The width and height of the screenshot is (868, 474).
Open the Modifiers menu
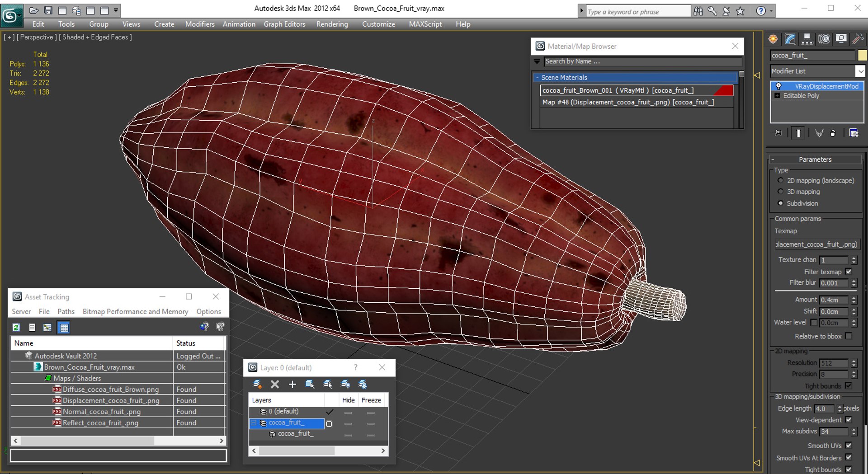[x=200, y=24]
